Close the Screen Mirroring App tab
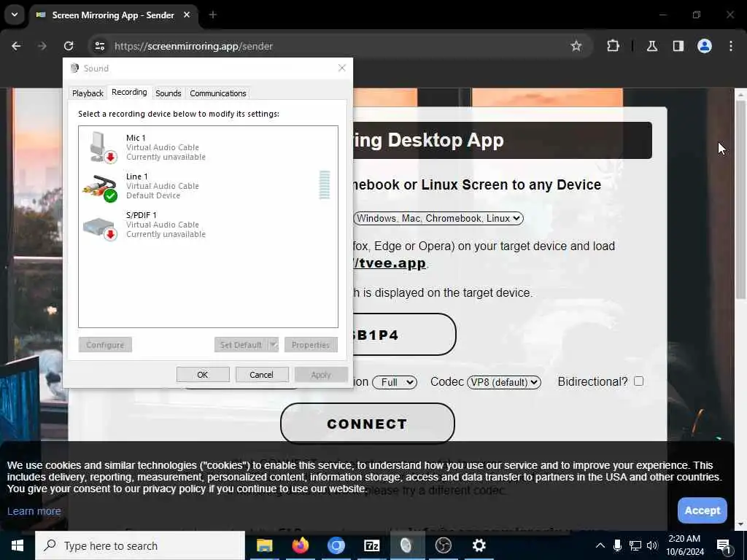The width and height of the screenshot is (747, 560). point(187,15)
